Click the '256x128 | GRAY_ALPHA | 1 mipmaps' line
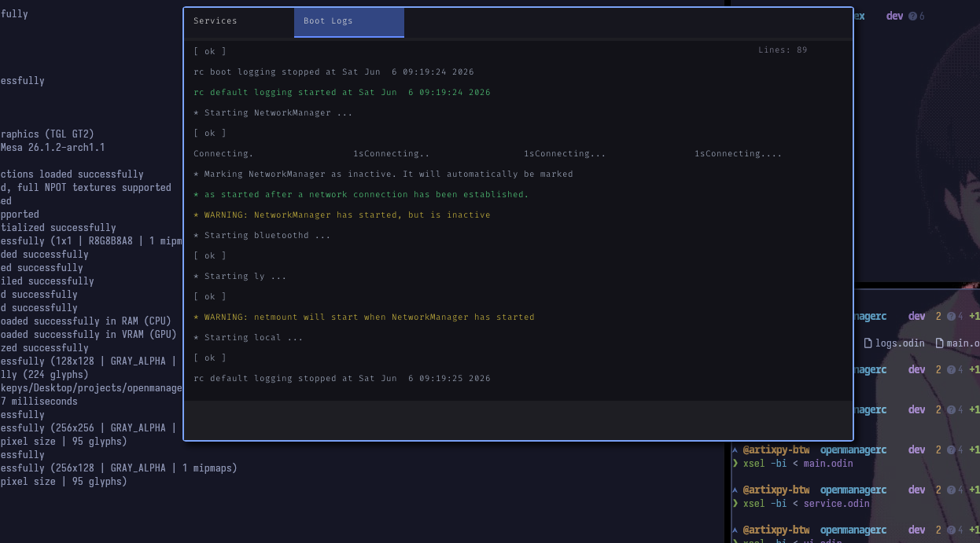Image resolution: width=980 pixels, height=543 pixels. (x=118, y=468)
